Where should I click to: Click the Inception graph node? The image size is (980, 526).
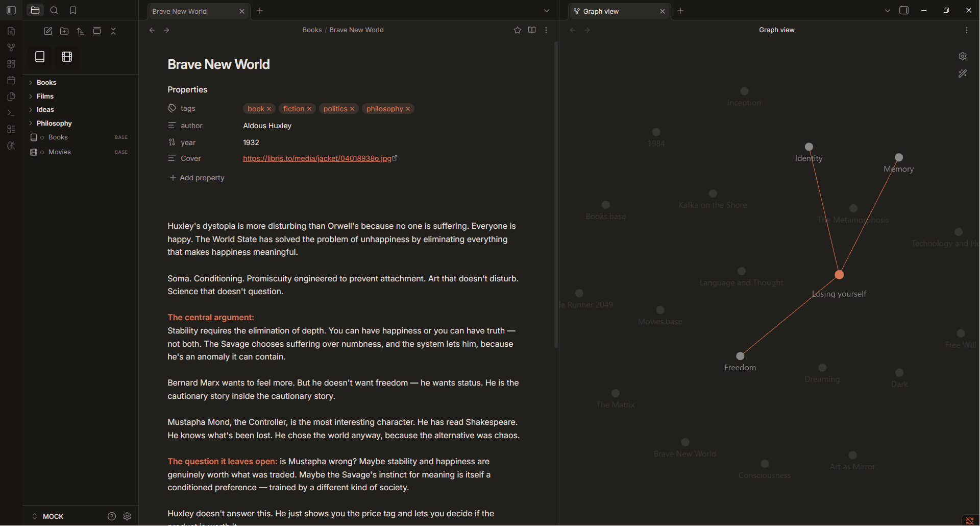pos(745,91)
